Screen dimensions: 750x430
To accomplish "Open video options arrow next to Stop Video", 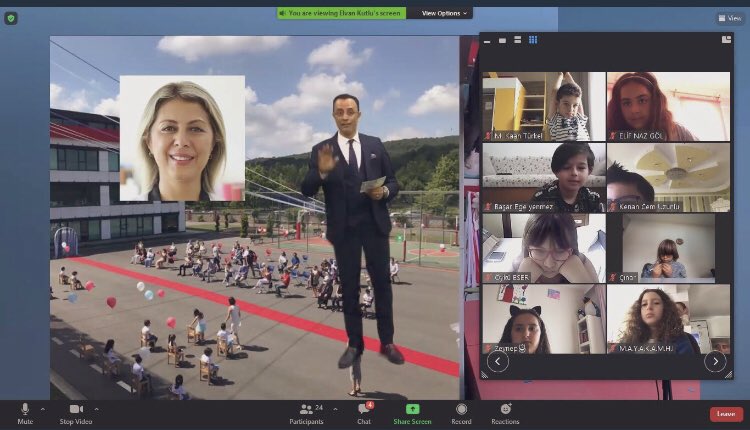I will [97, 409].
